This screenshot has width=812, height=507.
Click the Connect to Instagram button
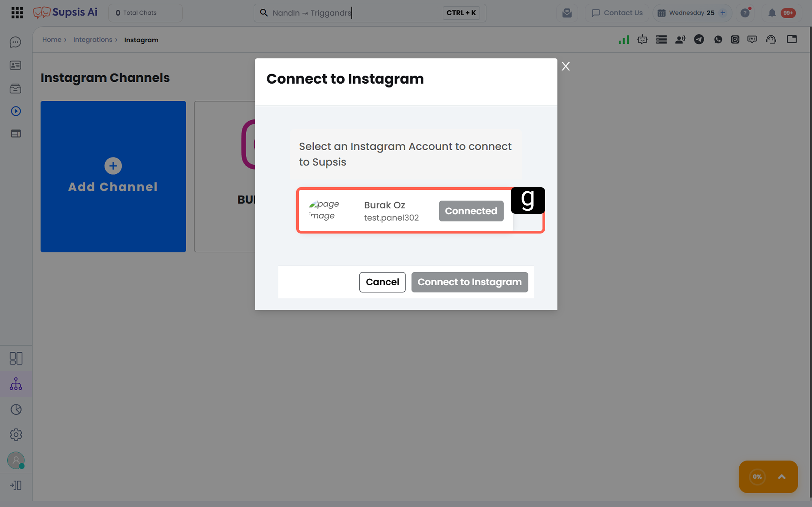click(469, 282)
